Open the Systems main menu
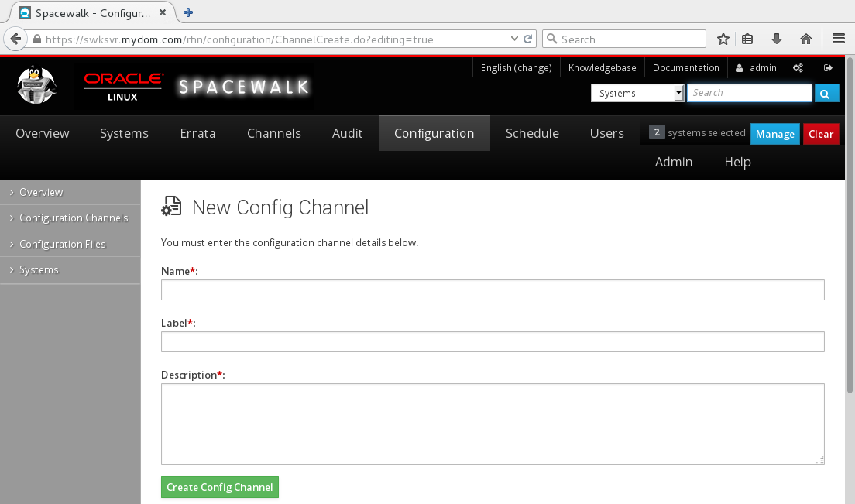This screenshot has height=504, width=855. (x=124, y=133)
